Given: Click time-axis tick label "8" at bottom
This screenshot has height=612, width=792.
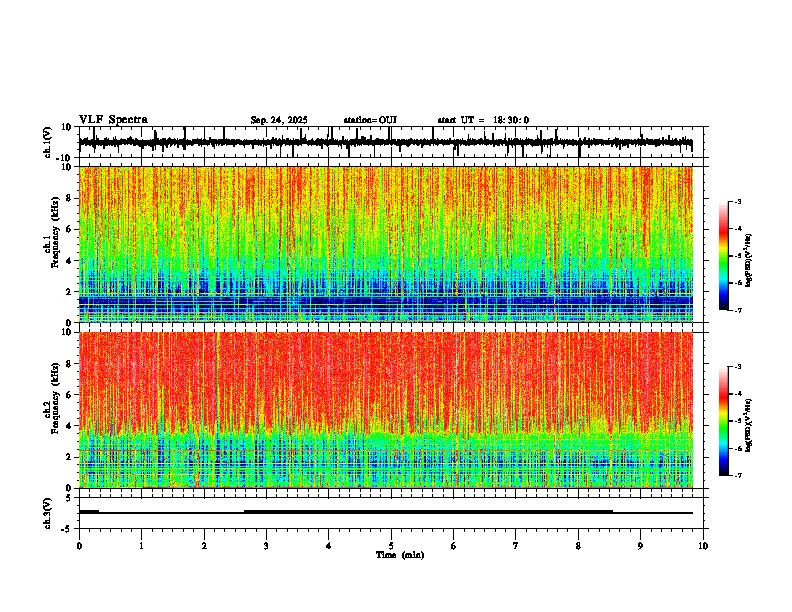Looking at the screenshot, I should coord(578,546).
